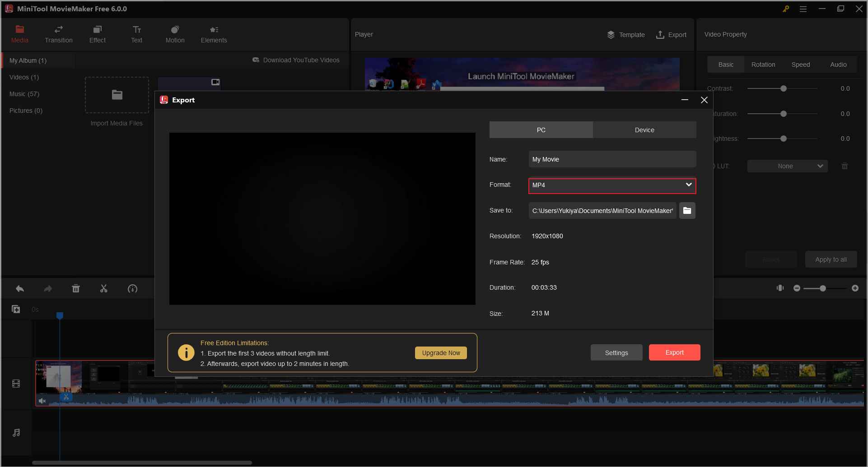Click the blue playhead marker

[60, 316]
